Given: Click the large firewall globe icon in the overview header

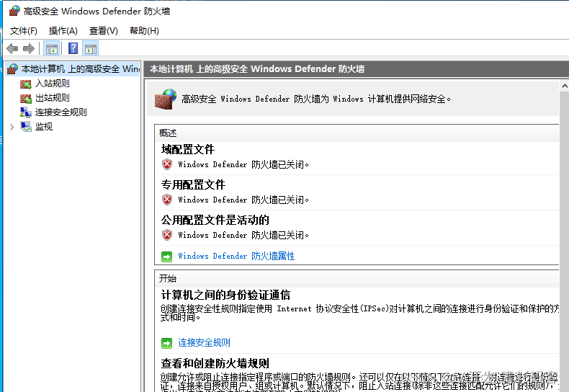Looking at the screenshot, I should (166, 99).
